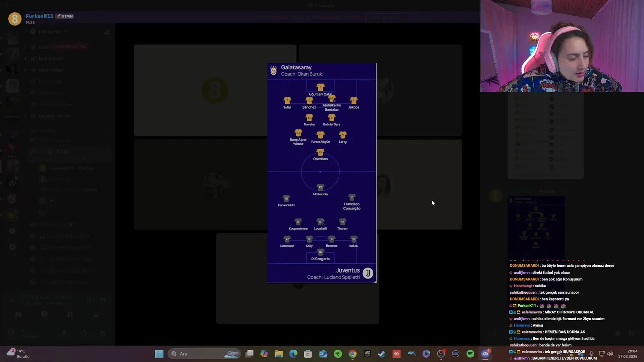Image resolution: width=644 pixels, height=362 pixels.
Task: Open Task View on the taskbar
Action: coord(249,354)
